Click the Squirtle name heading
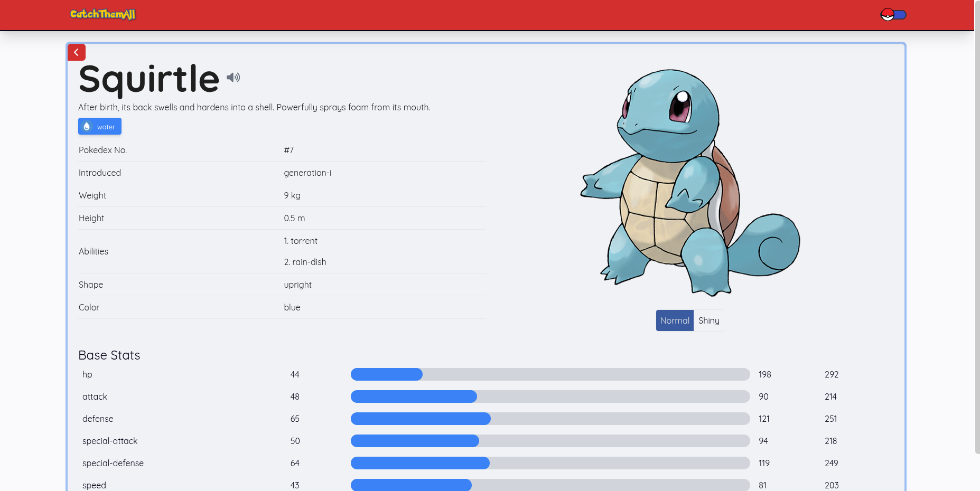This screenshot has width=980, height=491. click(149, 79)
